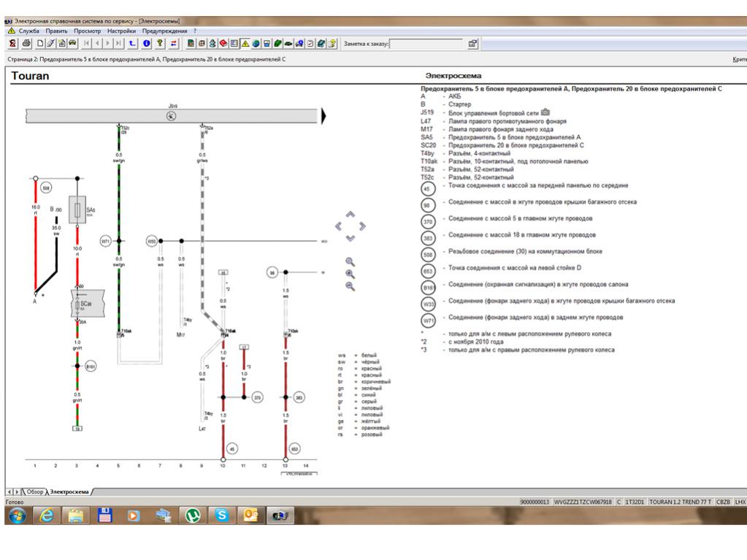Image resolution: width=747 pixels, height=560 pixels.
Task: Open Outlook from the taskbar
Action: click(x=250, y=515)
